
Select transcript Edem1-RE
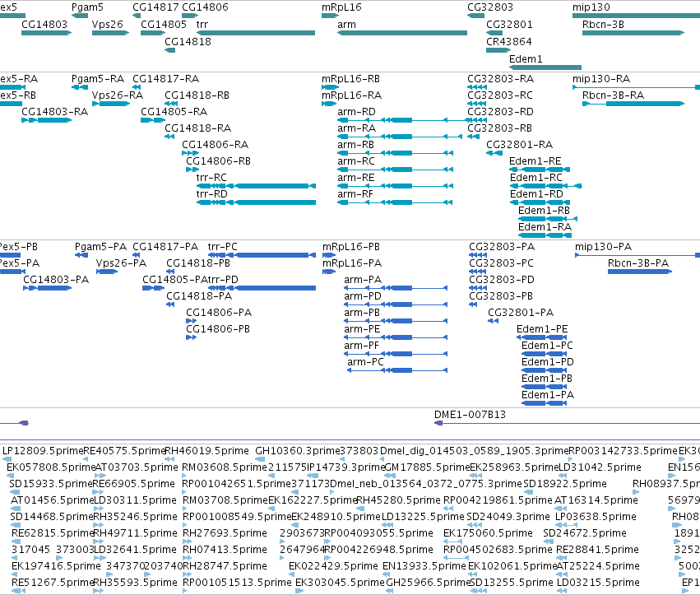[x=540, y=170]
